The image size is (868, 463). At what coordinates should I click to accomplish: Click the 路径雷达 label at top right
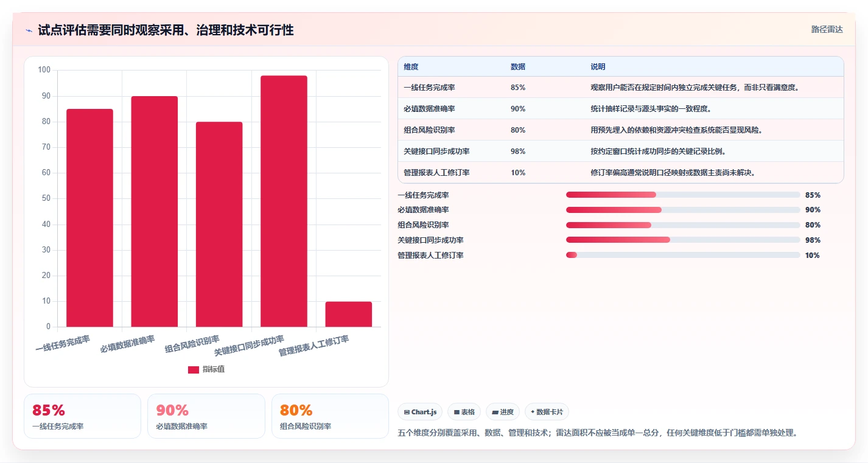[827, 29]
